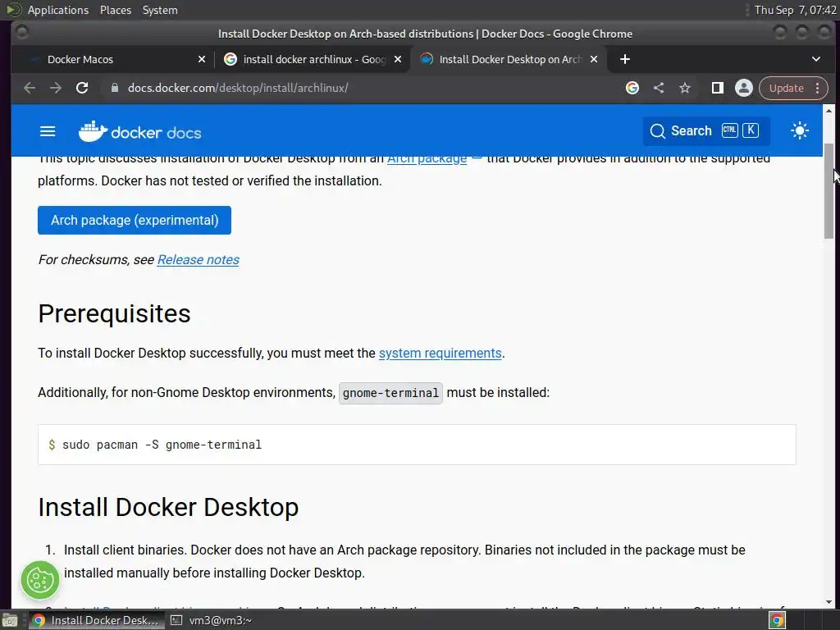The image size is (840, 630).
Task: Open the system requirements link
Action: [x=440, y=354]
